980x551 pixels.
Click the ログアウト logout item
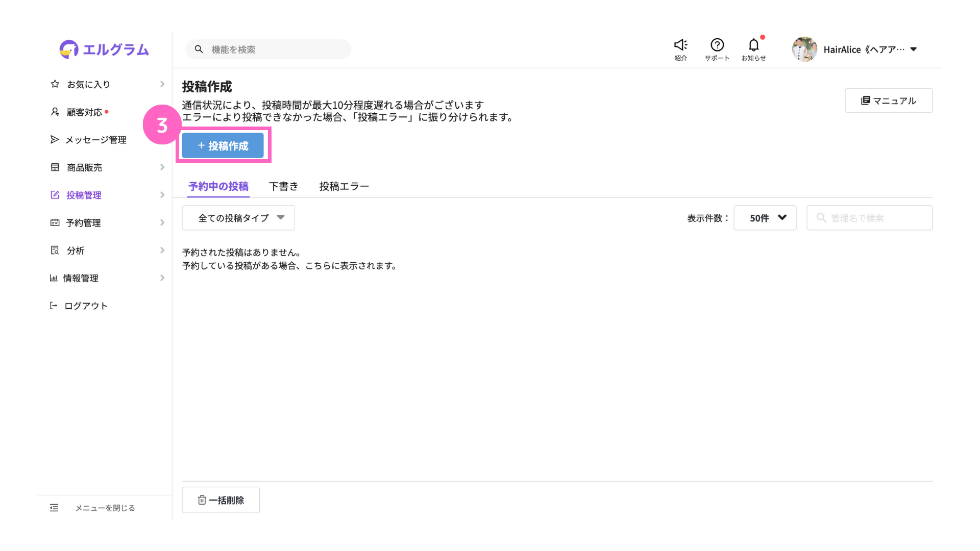click(86, 306)
